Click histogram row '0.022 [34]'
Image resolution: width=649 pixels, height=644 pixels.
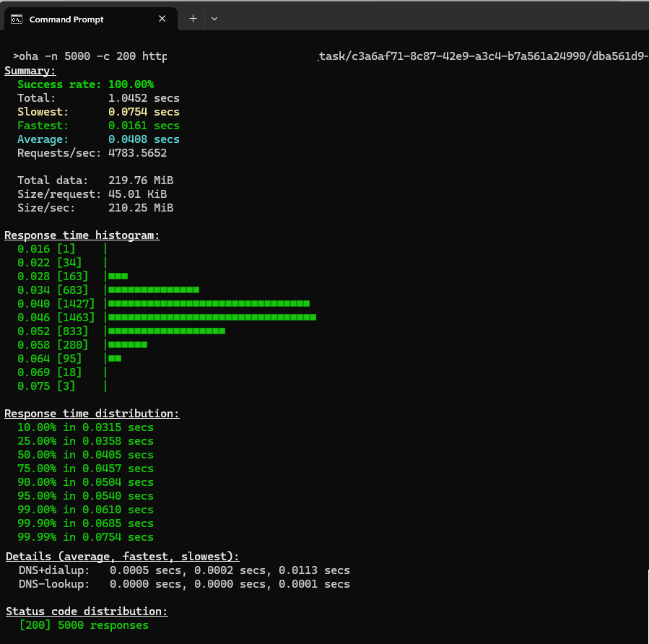coord(62,262)
